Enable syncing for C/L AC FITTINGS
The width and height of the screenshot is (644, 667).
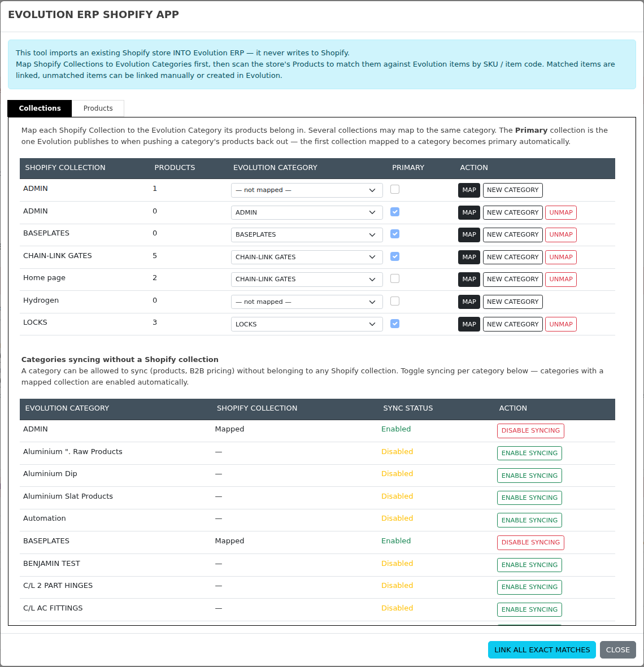529,609
